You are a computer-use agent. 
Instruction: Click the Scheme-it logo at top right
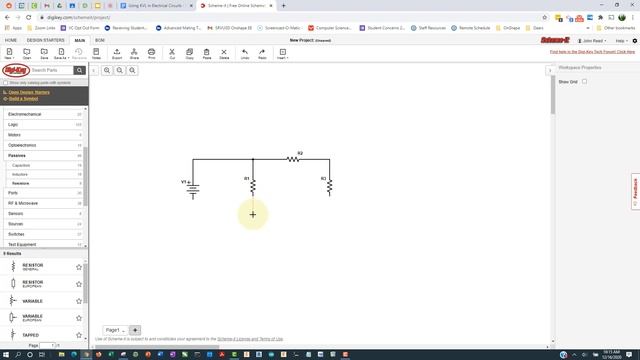coord(555,40)
